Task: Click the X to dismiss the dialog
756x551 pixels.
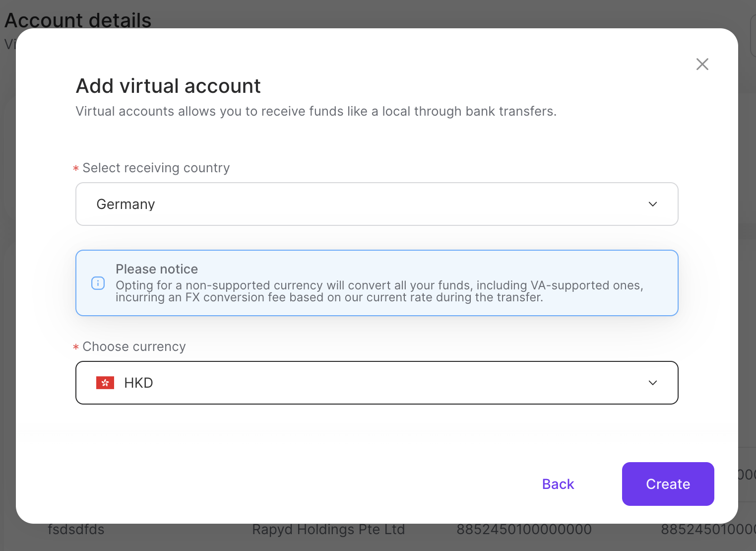Action: (702, 64)
